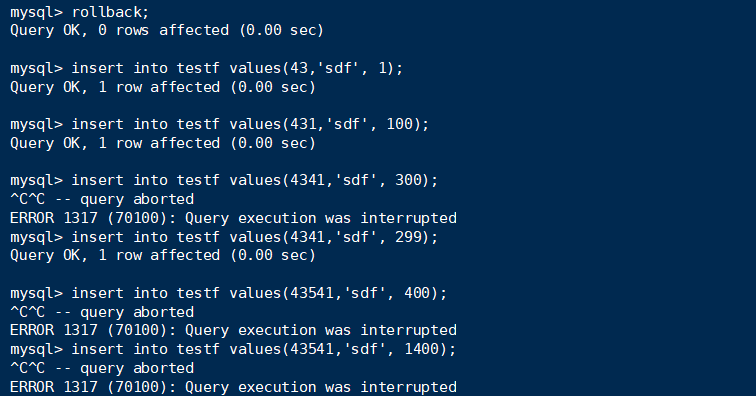Click the first 'mysql>' prompt at top
The width and height of the screenshot is (756, 396).
coord(37,13)
